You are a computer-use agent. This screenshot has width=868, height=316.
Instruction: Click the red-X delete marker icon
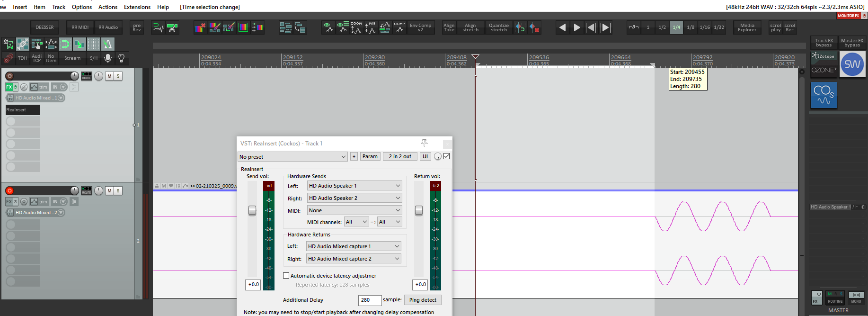pos(534,27)
